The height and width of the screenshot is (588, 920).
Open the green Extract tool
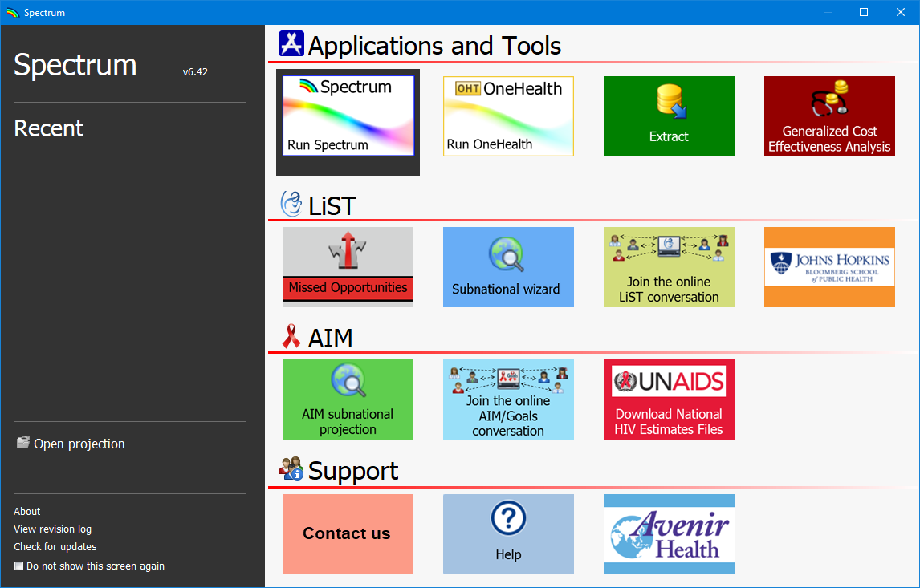pos(669,116)
